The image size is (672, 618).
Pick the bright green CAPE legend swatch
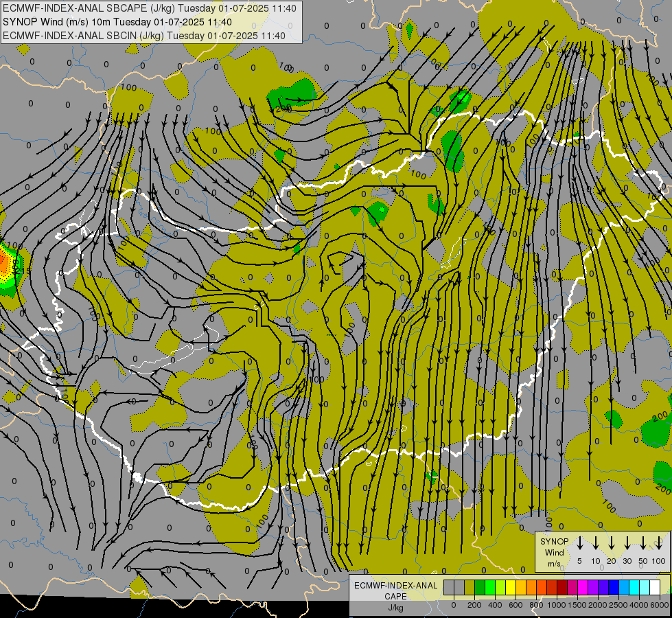(490, 587)
